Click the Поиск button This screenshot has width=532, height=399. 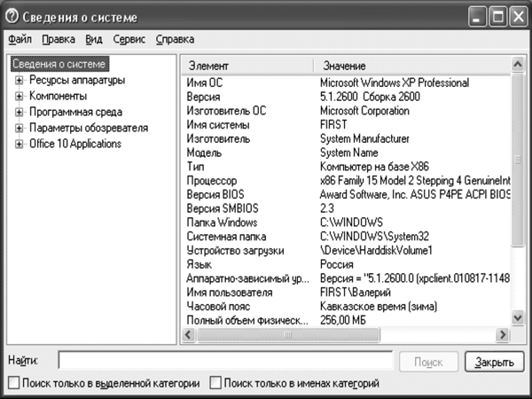tap(428, 362)
